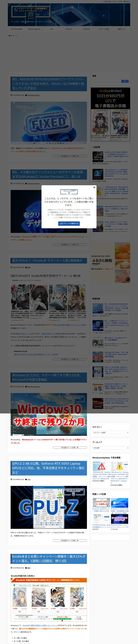The height and width of the screenshot is (644, 138).
Task: Expand 記事のページを開く under KB5063878 article
Action: (x=70, y=156)
